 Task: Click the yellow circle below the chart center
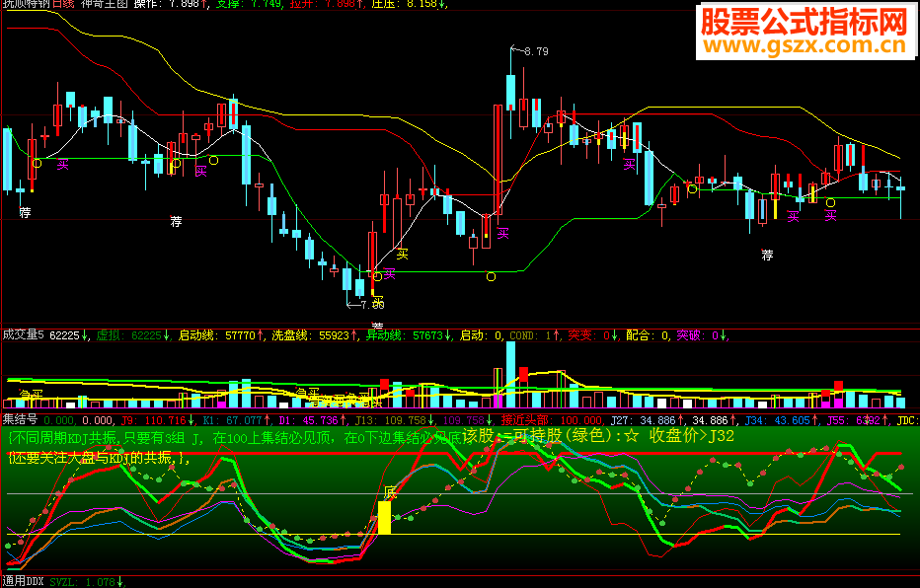490,278
